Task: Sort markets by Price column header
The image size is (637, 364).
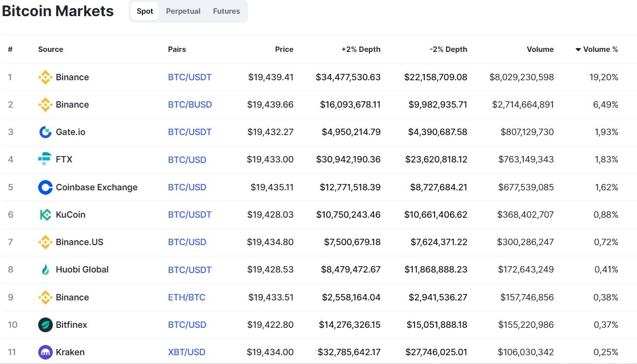Action: click(x=284, y=49)
